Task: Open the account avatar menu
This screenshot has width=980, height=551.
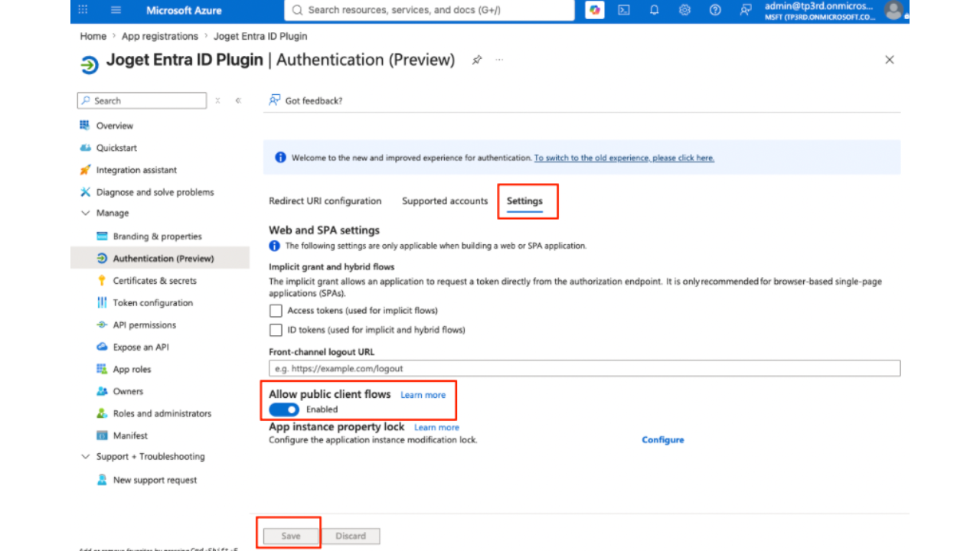Action: [x=893, y=10]
